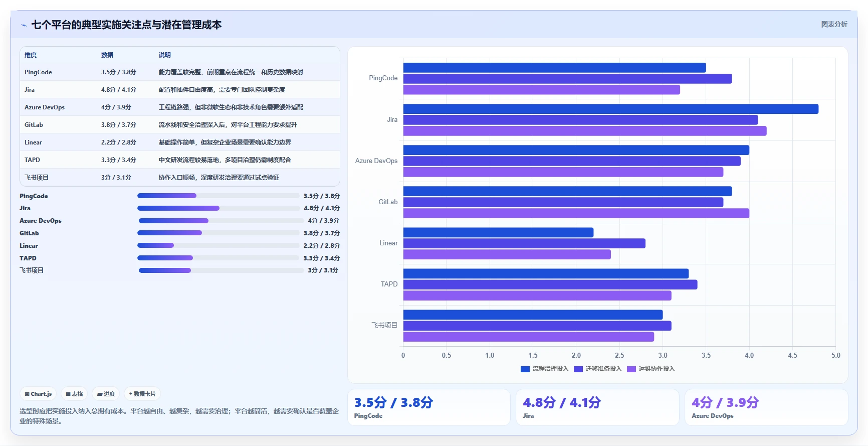This screenshot has width=868, height=446.
Task: Open the Jira data card showing 4.8分 / 4.1分
Action: [x=597, y=407]
